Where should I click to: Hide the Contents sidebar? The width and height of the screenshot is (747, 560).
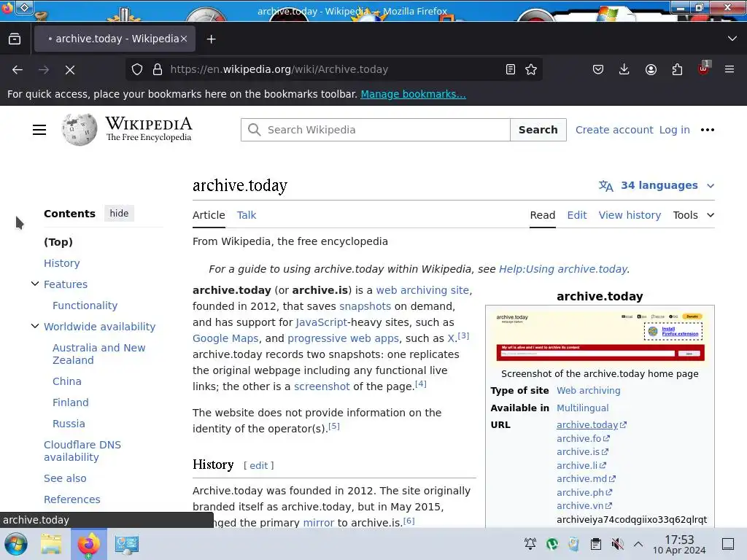(119, 214)
